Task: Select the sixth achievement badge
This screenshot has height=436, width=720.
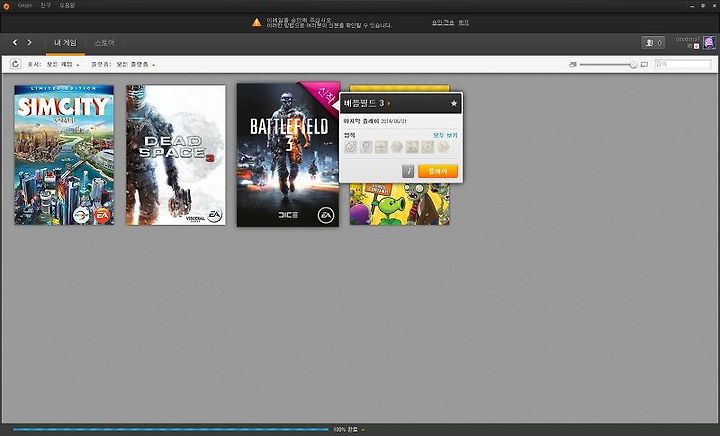Action: tap(428, 147)
